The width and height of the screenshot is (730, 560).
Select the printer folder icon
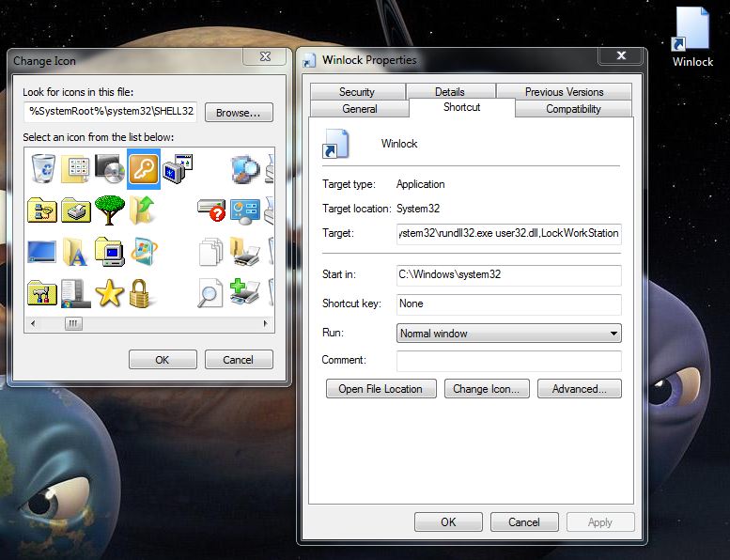tap(76, 210)
